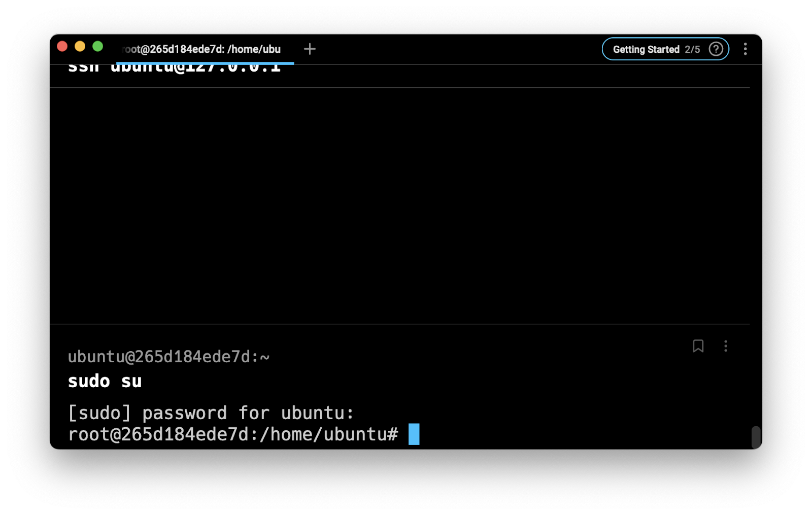
Task: Click the sudo password prompt output line
Action: (x=211, y=413)
